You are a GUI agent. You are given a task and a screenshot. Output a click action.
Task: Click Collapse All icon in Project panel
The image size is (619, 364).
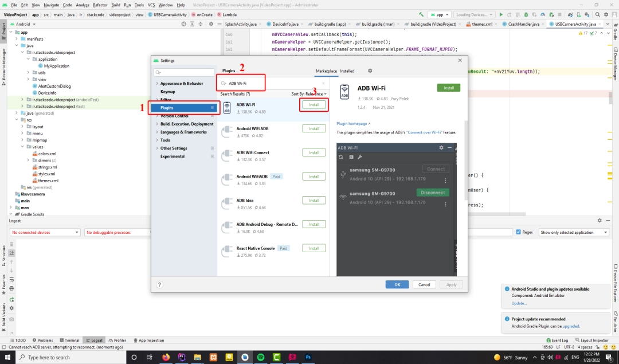coord(200,24)
